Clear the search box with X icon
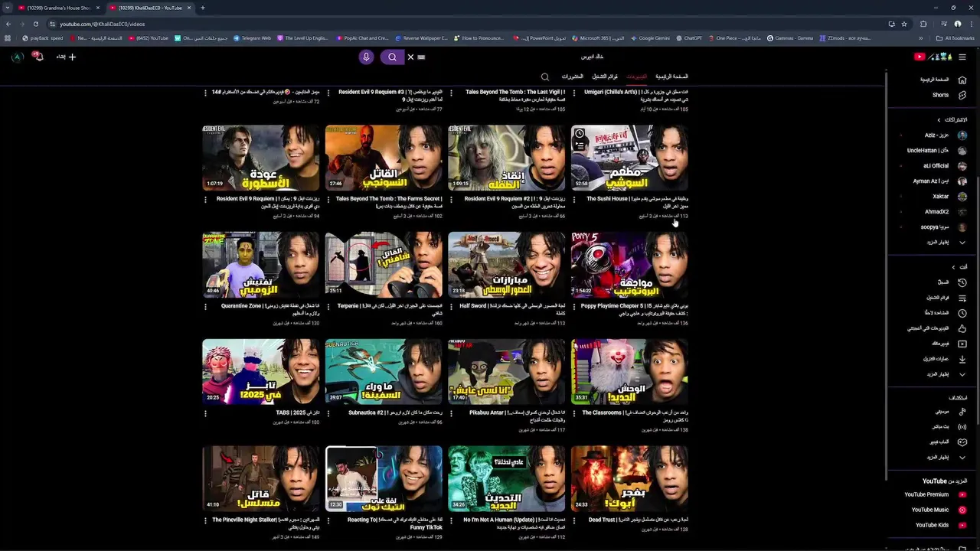The image size is (980, 551). 410,57
